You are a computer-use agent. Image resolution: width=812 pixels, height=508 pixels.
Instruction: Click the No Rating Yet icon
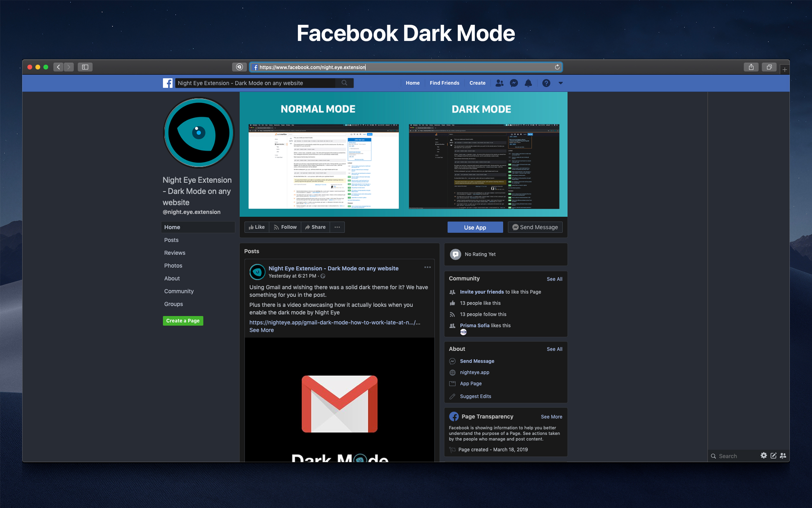(455, 254)
